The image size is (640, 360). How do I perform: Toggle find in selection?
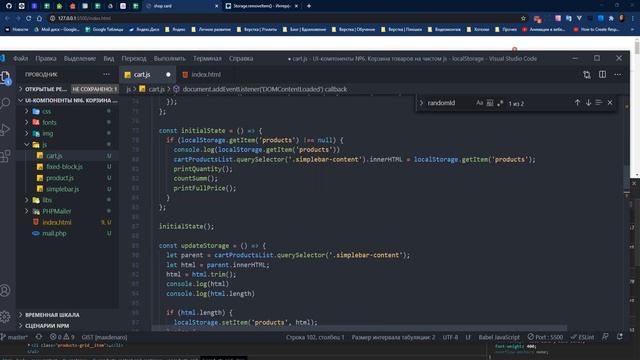pos(599,103)
